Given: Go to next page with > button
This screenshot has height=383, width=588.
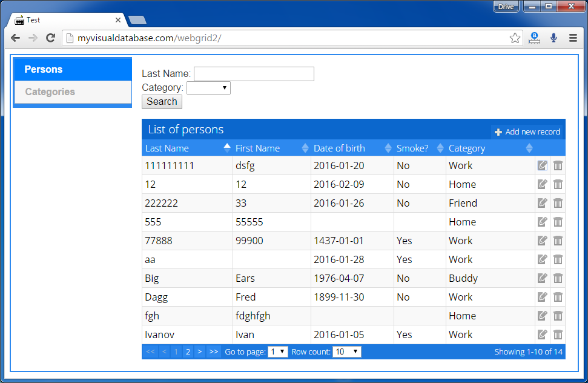Looking at the screenshot, I should (x=199, y=352).
